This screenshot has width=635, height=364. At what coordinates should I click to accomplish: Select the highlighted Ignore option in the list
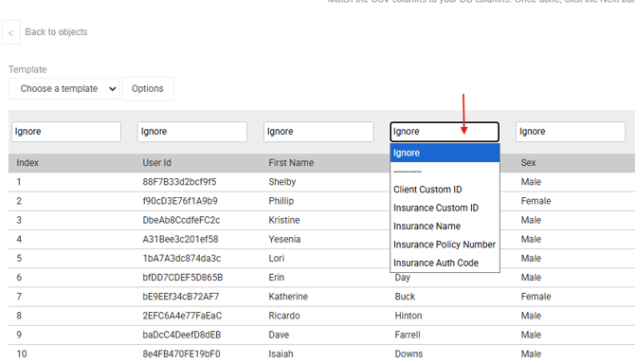tap(444, 153)
